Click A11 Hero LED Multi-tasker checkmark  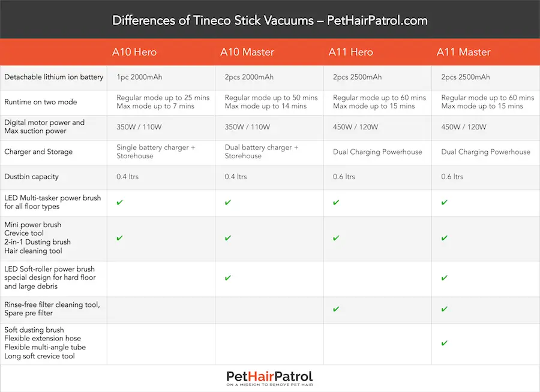click(x=336, y=203)
